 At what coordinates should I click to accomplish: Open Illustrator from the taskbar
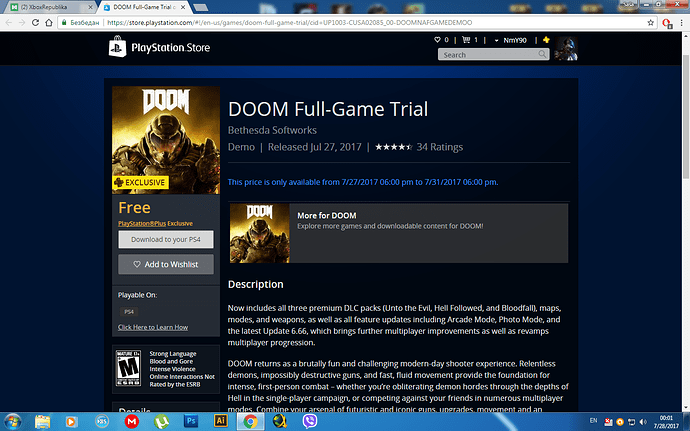click(221, 421)
